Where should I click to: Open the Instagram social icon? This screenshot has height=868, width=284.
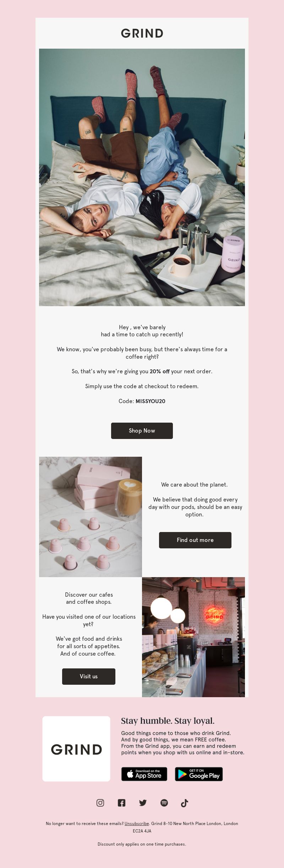100,803
